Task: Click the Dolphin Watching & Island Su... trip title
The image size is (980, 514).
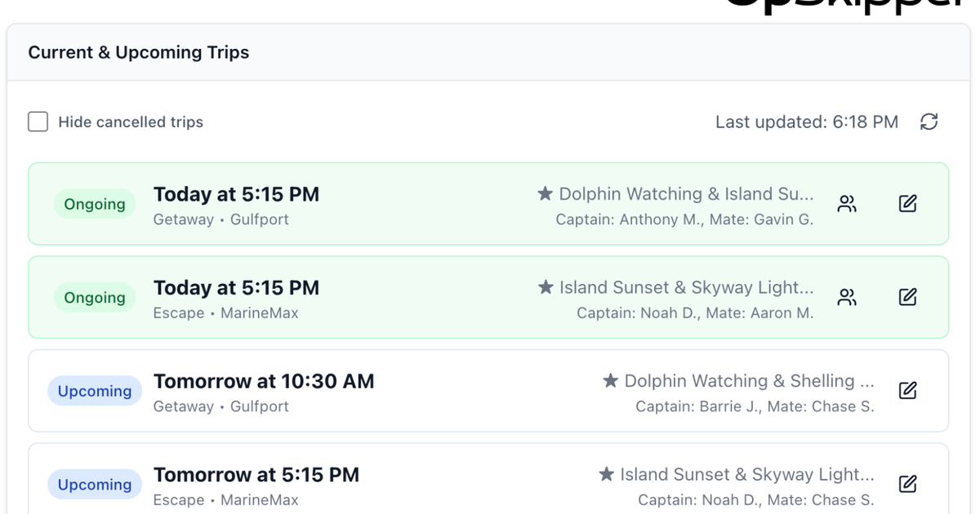Action: click(686, 193)
